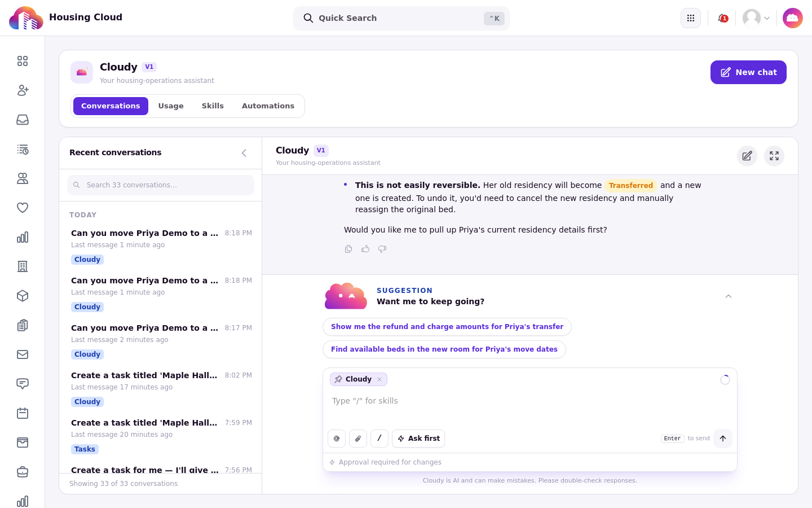812x508 pixels.
Task: Click the add person sidebar icon
Action: (23, 90)
